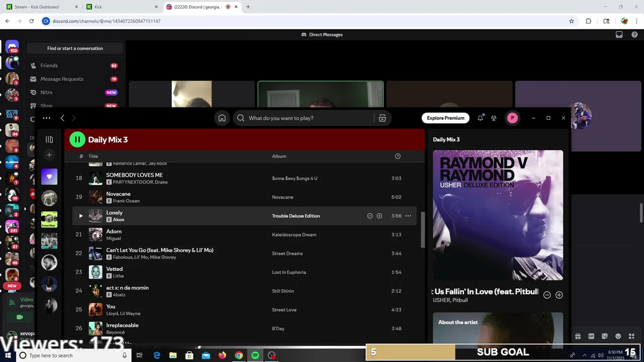Select track Vetted
Viewport: 644px width, 362px height.
114,269
